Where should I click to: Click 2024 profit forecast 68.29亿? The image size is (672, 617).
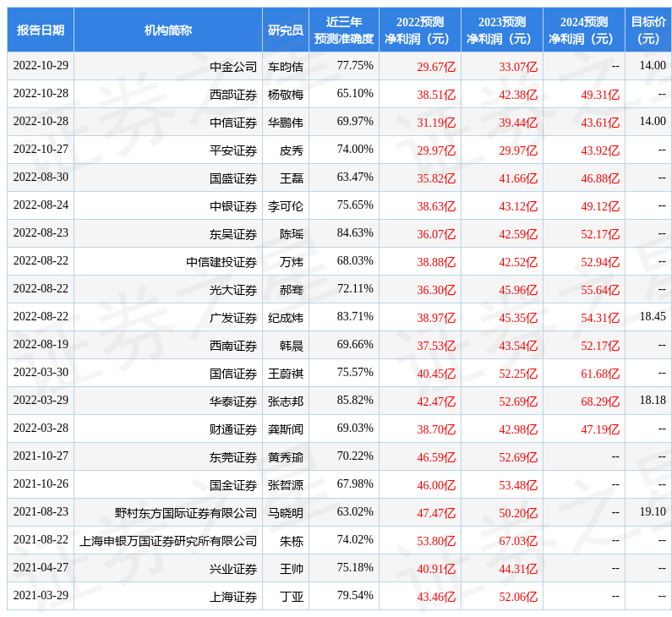click(600, 401)
